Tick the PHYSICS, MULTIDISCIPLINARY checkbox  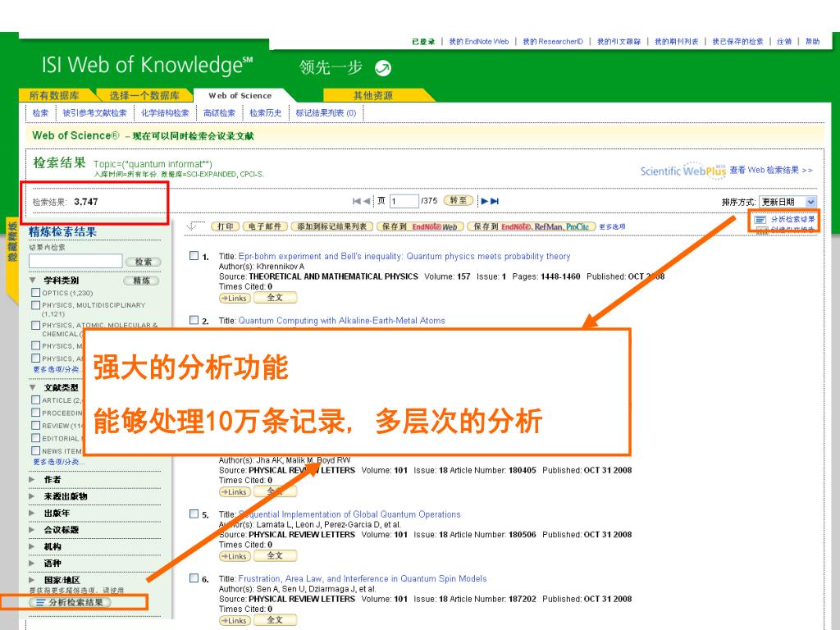point(36,305)
